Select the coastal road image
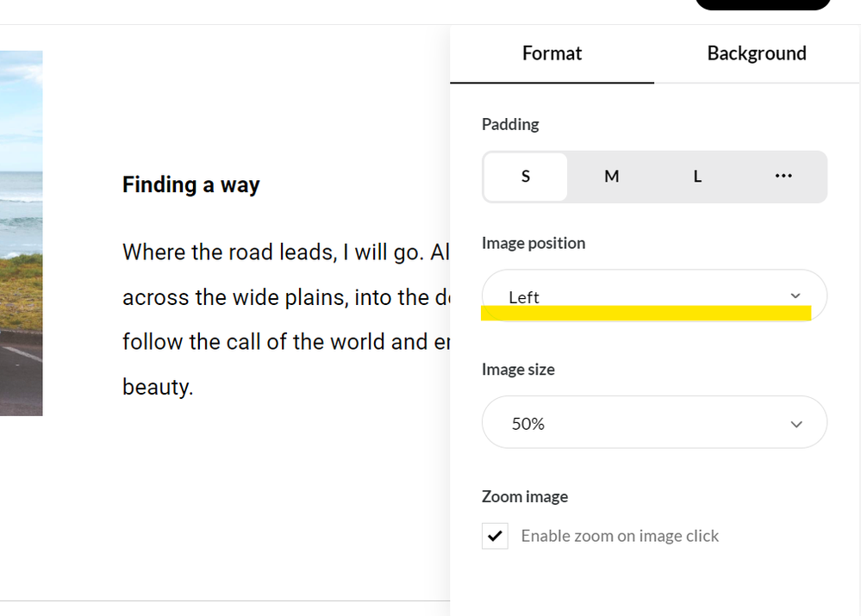 pyautogui.click(x=21, y=233)
